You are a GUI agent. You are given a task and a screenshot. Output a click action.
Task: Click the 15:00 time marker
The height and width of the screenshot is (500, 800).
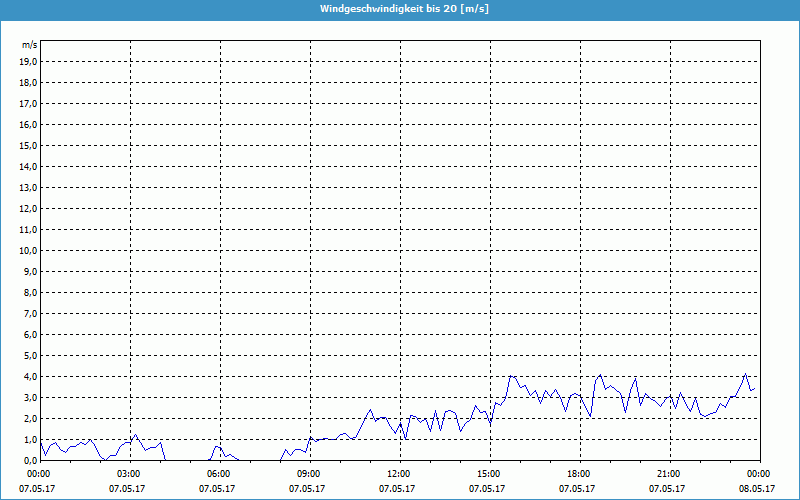click(x=488, y=473)
